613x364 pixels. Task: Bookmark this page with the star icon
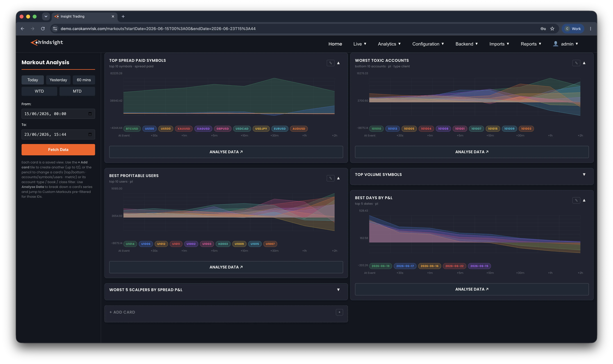[552, 29]
